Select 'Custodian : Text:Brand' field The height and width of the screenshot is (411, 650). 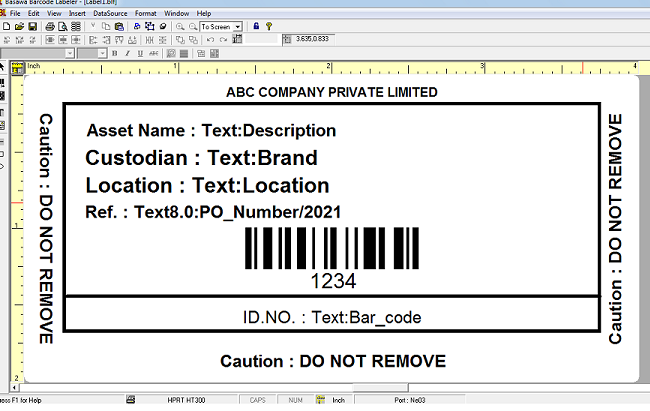coord(201,158)
